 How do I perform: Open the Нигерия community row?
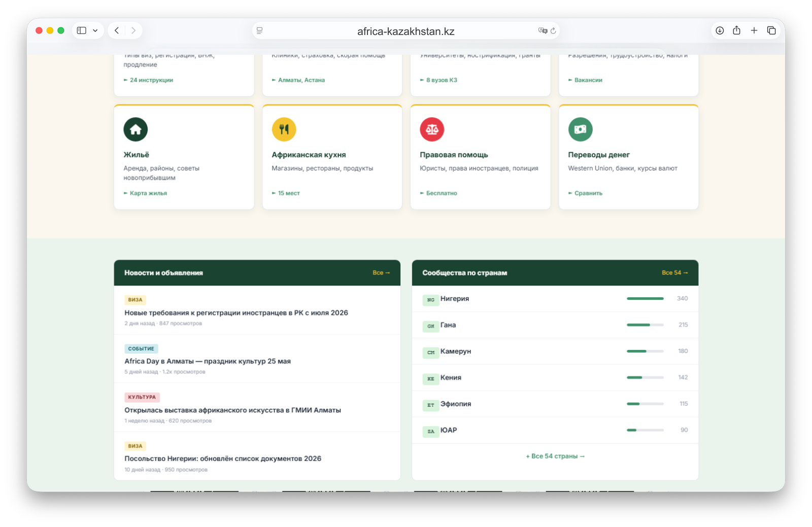[555, 299]
